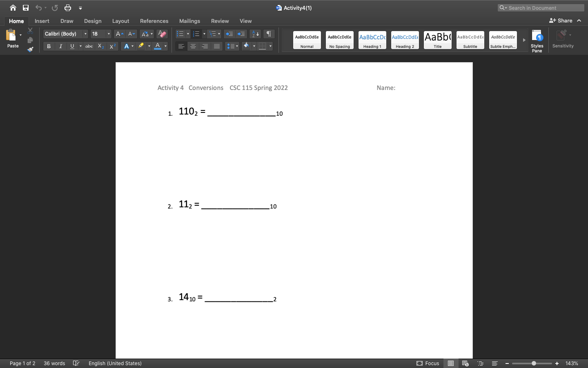
Task: Show or hide paragraph marks
Action: point(269,34)
